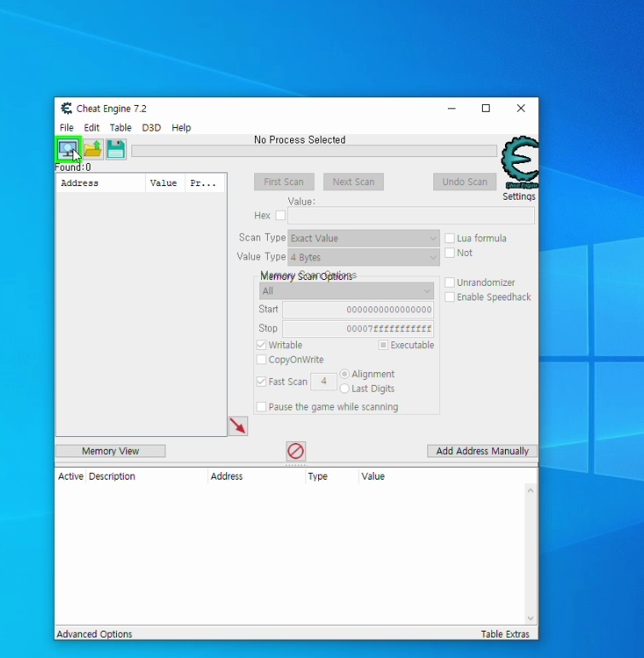Click the address table Address column header
Screen dimensions: 644x658
(257, 476)
